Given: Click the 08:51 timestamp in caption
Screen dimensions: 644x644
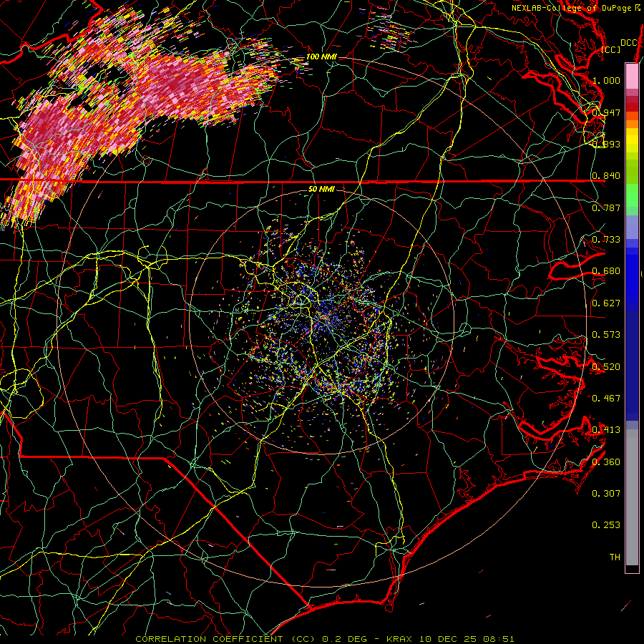Looking at the screenshot, I should pyautogui.click(x=498, y=639).
